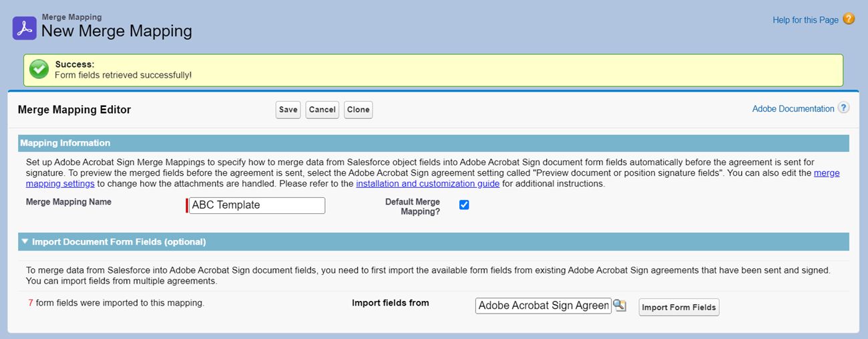Clone this merge mapping
This screenshot has height=339, width=868.
(359, 110)
